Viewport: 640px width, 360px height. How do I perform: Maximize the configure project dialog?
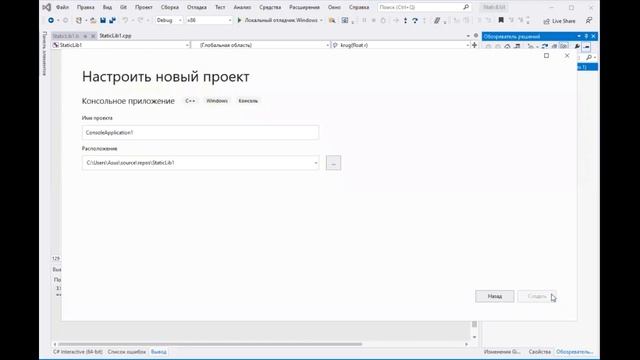(547, 56)
